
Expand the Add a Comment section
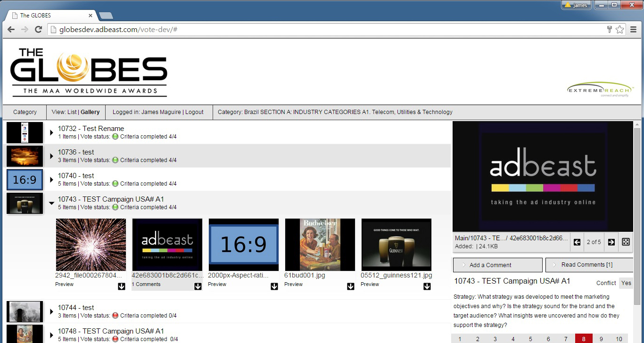498,265
